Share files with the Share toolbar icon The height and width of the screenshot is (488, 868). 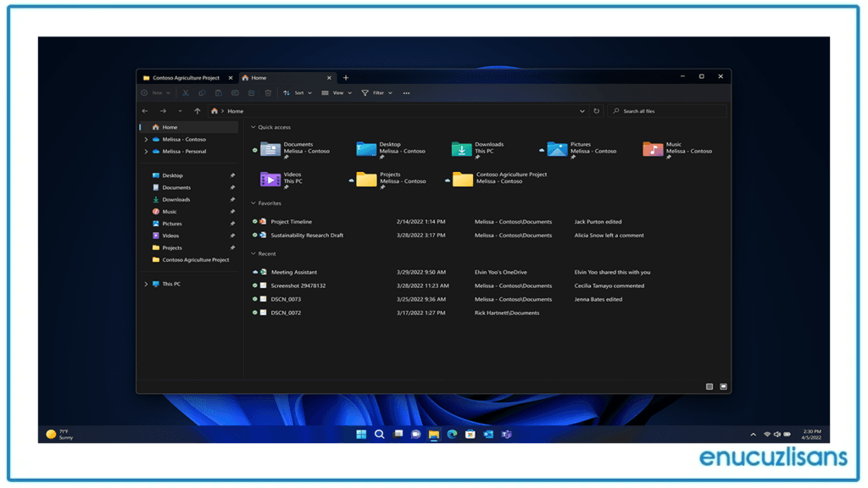pyautogui.click(x=251, y=93)
